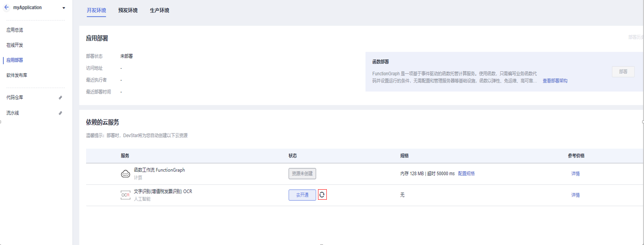Open 详情 for OCR row

(576, 195)
